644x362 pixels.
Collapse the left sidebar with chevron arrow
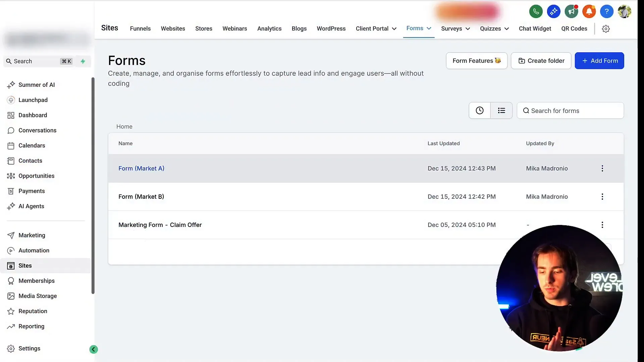93,349
